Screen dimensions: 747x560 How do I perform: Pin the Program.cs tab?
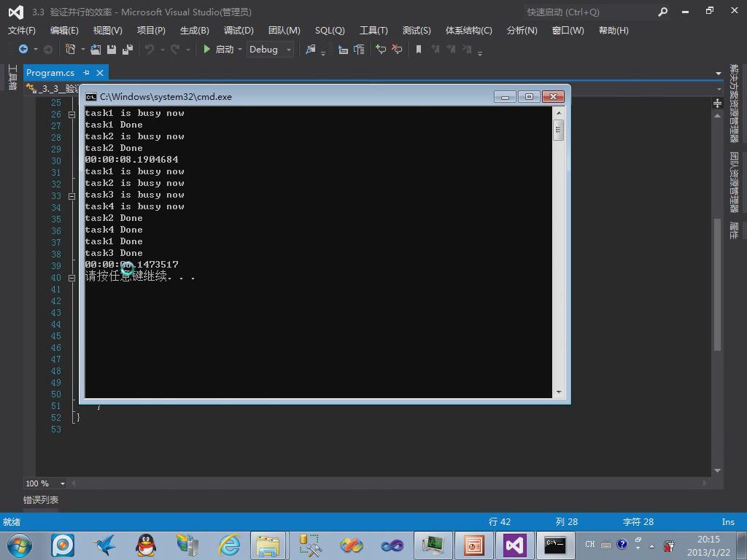86,72
